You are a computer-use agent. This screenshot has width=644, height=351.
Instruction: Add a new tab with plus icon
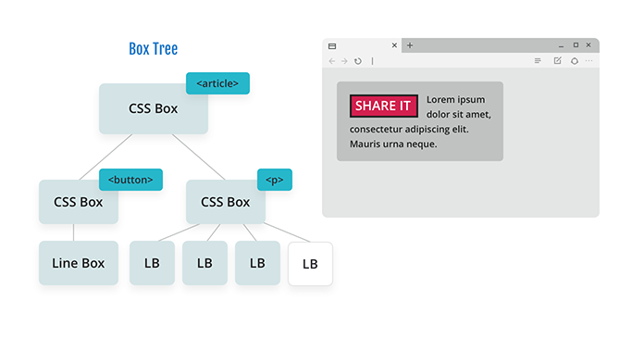[x=410, y=45]
